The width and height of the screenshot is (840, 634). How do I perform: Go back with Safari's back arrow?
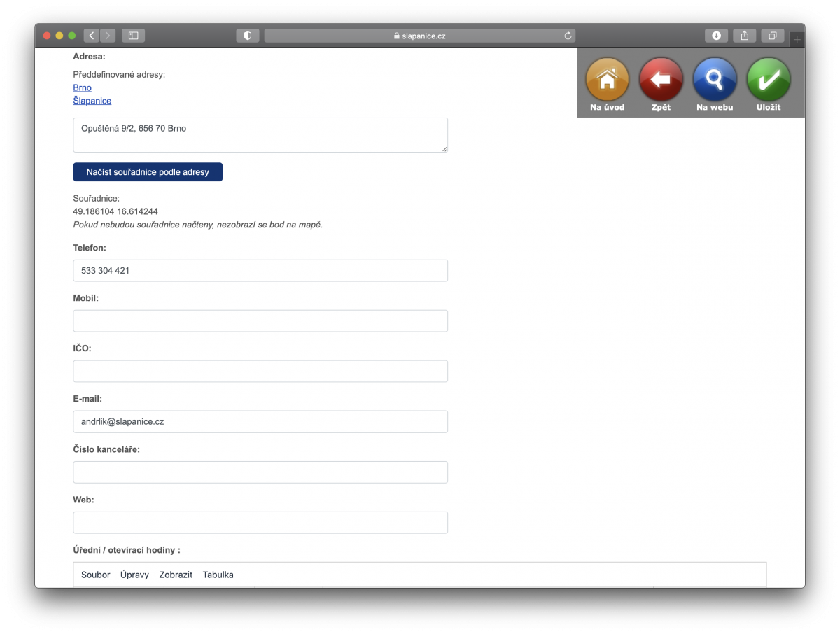pos(92,36)
